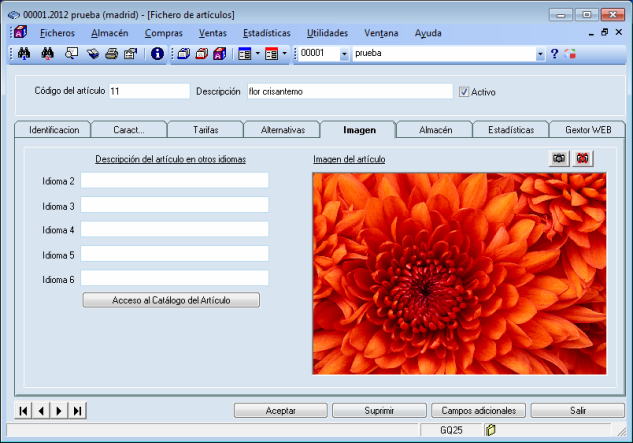This screenshot has width=633, height=443.
Task: Click the yellow note icon in status bar
Action: [x=490, y=430]
